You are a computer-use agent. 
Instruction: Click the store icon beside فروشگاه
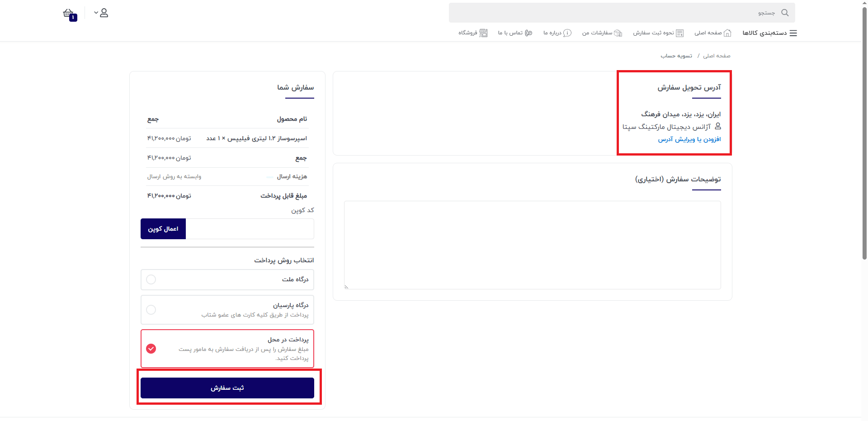pos(483,33)
